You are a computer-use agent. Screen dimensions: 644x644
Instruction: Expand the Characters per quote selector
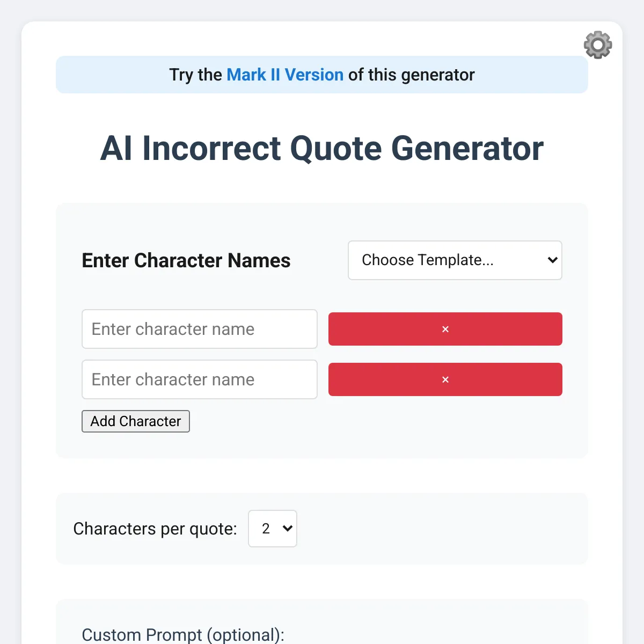(x=273, y=529)
